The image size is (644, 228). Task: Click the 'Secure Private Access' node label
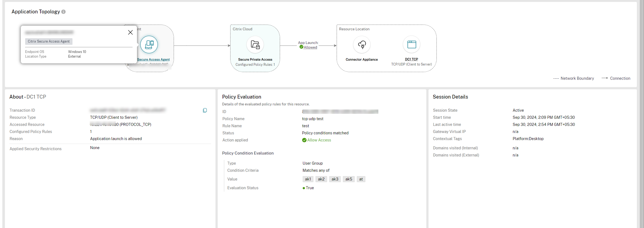255,60
